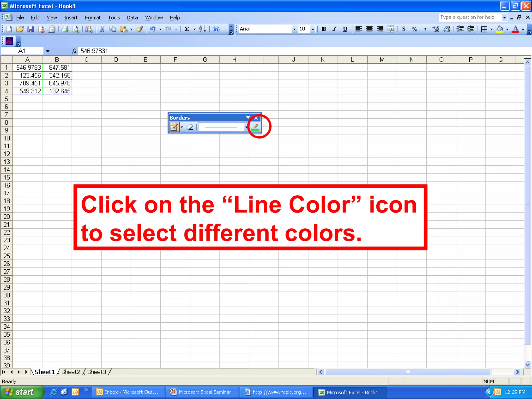Open Excel Help question mark icon
This screenshot has height=399, width=532.
coord(216,29)
